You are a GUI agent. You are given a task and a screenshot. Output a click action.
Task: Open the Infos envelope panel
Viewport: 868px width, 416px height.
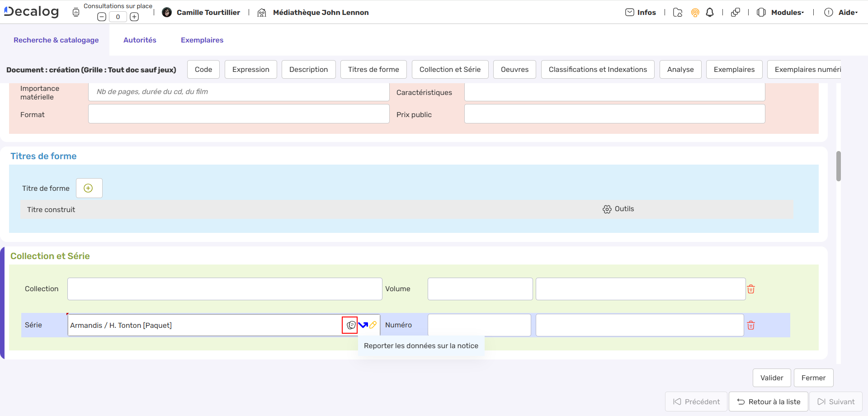[x=641, y=12]
